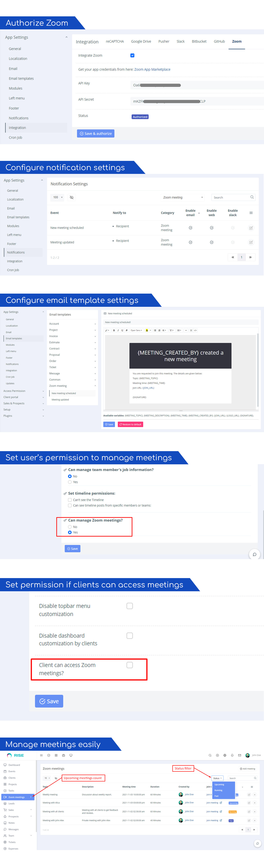Edit the New meeting scheduled notification row

pyautogui.click(x=251, y=228)
